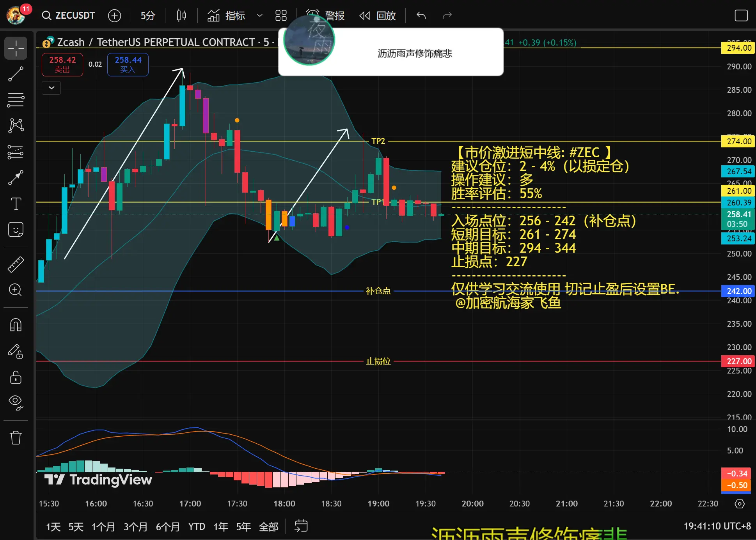Open the text annotation tool
The width and height of the screenshot is (756, 540).
(x=16, y=204)
